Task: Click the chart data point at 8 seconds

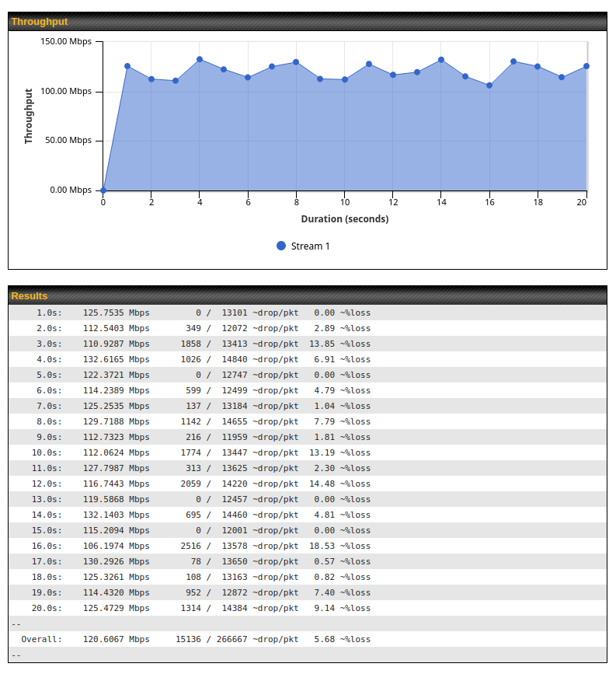Action: click(x=296, y=62)
